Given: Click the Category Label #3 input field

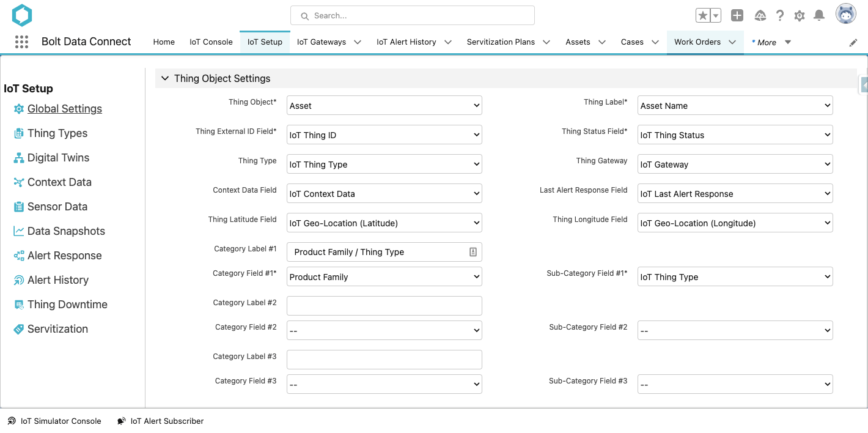Looking at the screenshot, I should (x=384, y=360).
